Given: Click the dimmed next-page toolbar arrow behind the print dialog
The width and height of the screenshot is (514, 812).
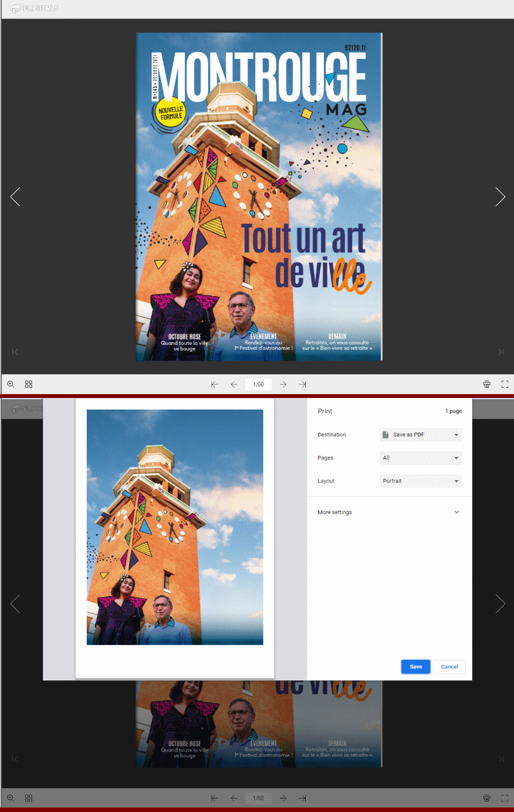Looking at the screenshot, I should click(x=283, y=798).
